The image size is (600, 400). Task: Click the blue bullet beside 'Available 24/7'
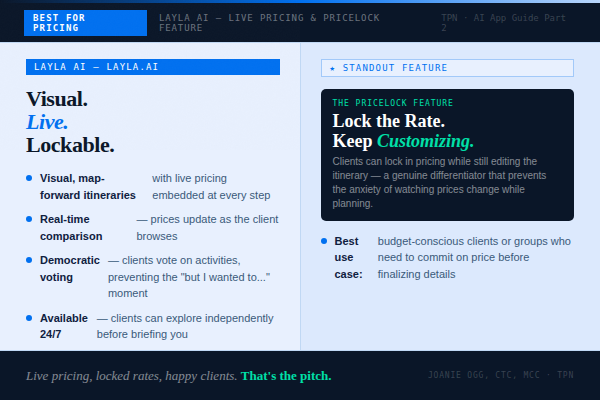click(29, 318)
